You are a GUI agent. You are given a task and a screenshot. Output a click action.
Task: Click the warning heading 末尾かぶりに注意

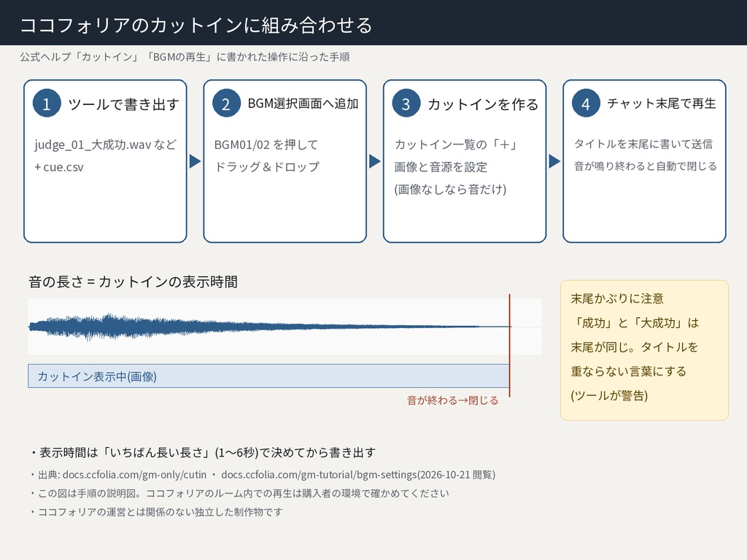click(x=617, y=298)
